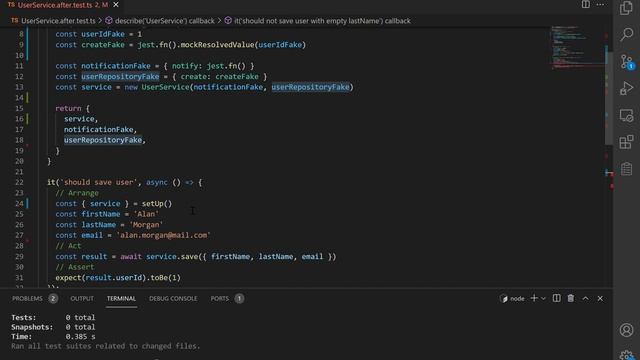The image size is (640, 360).
Task: Click 'alan.morgan@mail.com' string
Action: click(163, 235)
